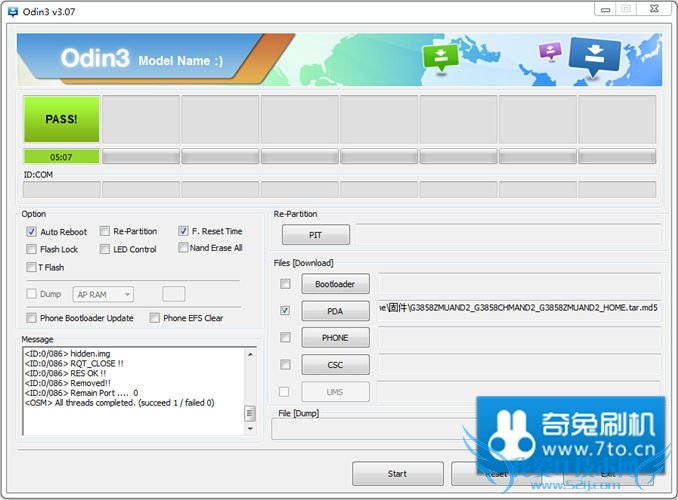Click the Bootloader file button

[x=336, y=284]
